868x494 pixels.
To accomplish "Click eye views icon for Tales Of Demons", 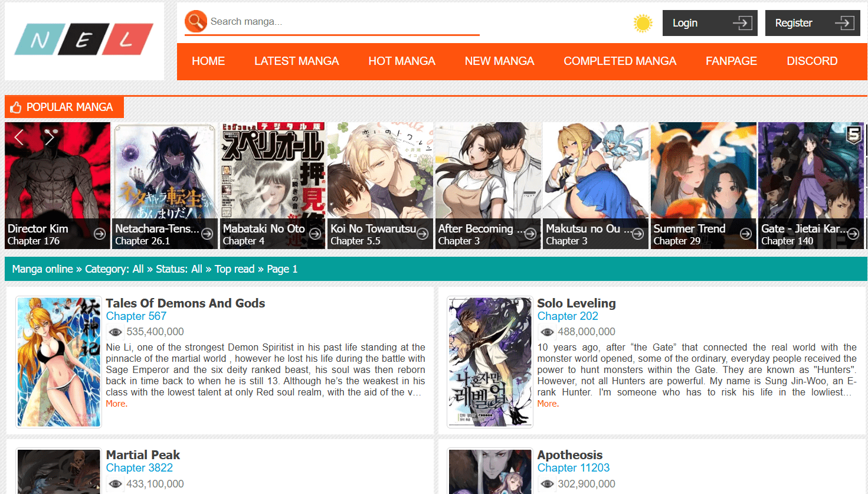I will tap(115, 332).
